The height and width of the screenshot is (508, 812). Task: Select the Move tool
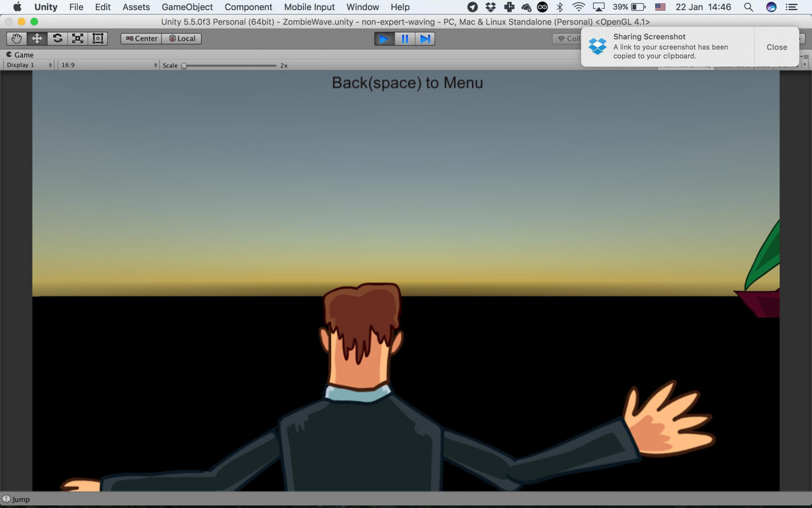37,39
